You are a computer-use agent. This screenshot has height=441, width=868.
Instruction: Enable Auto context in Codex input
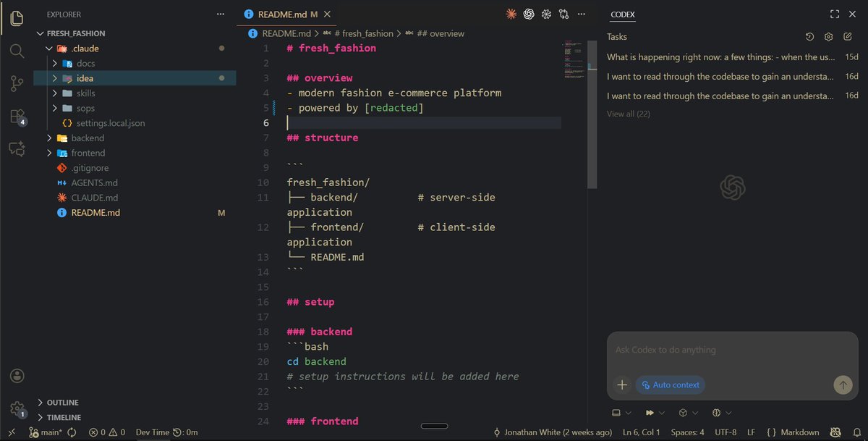pyautogui.click(x=670, y=385)
